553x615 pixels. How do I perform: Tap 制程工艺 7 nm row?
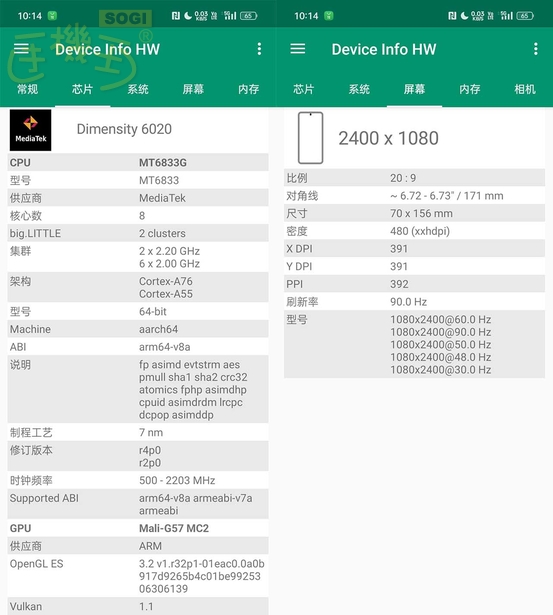[x=138, y=432]
